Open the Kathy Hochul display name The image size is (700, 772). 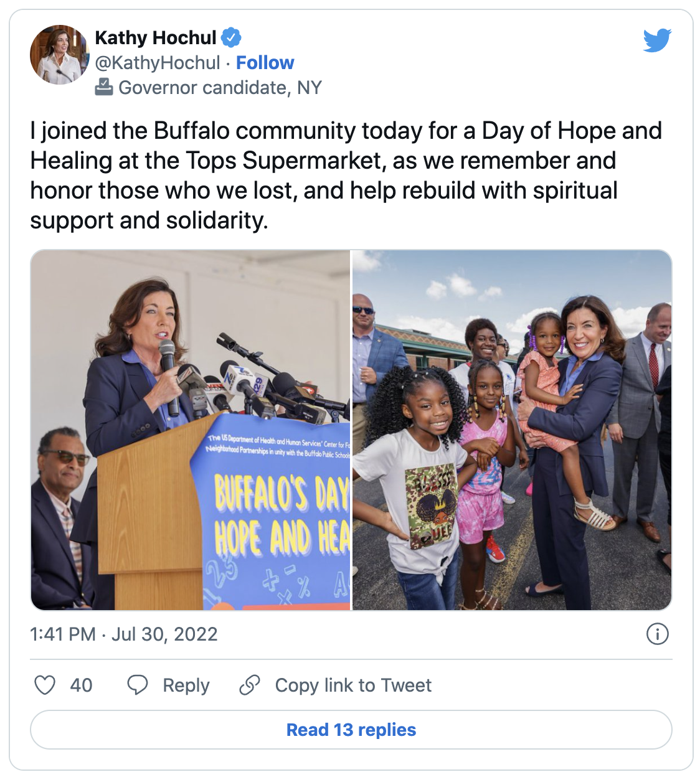(155, 37)
